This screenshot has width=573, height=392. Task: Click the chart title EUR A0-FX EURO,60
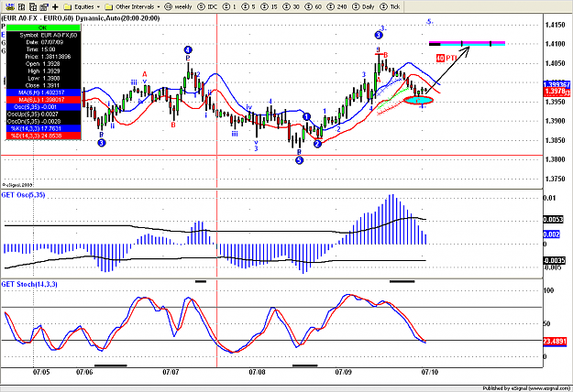click(x=38, y=18)
